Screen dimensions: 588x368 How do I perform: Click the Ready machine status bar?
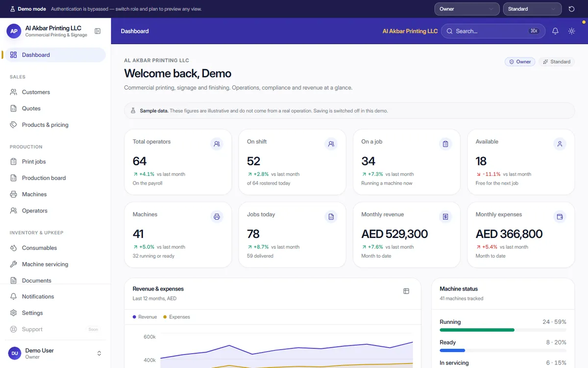click(x=503, y=350)
